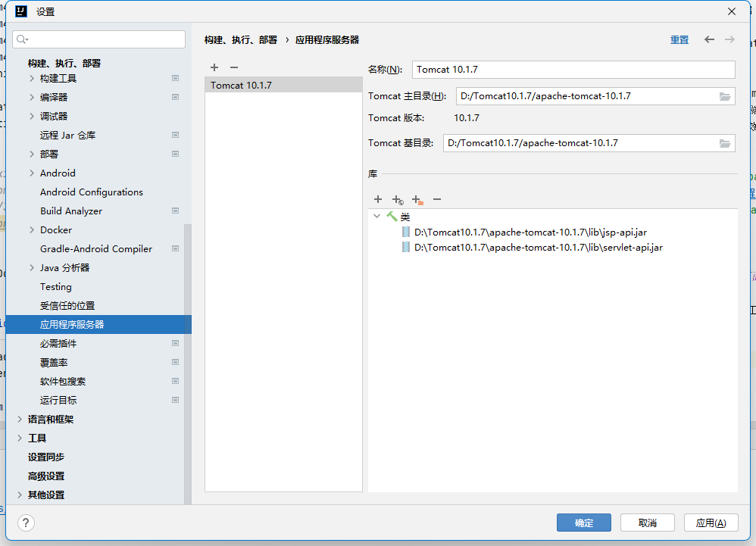The width and height of the screenshot is (756, 546).
Task: Add a library with plain plus
Action: (x=378, y=199)
